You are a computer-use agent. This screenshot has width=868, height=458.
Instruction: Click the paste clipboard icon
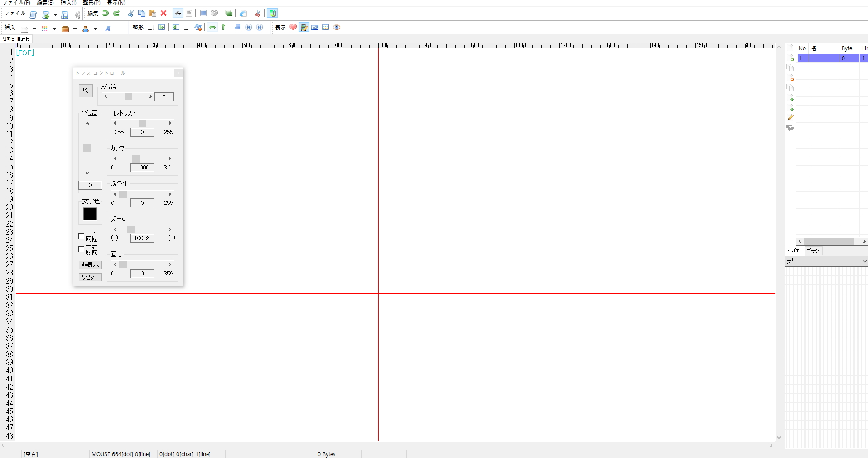pyautogui.click(x=153, y=14)
